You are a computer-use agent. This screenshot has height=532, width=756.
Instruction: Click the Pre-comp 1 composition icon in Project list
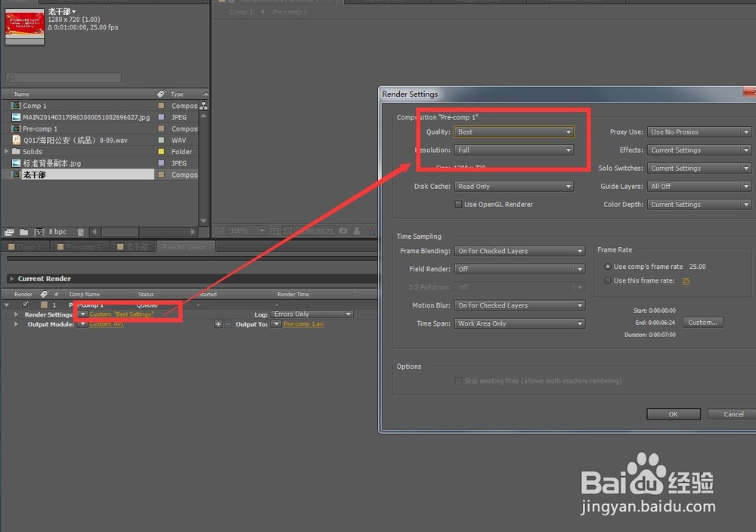[x=17, y=128]
